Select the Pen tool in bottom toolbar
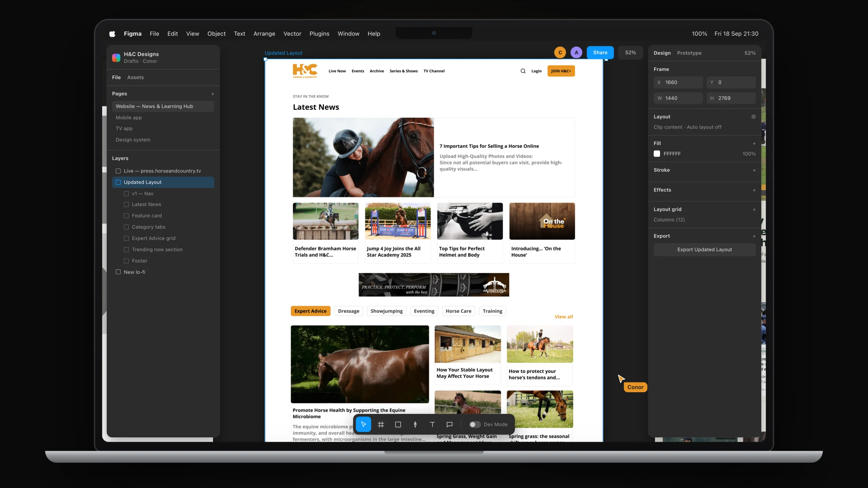The width and height of the screenshot is (868, 488). (415, 424)
